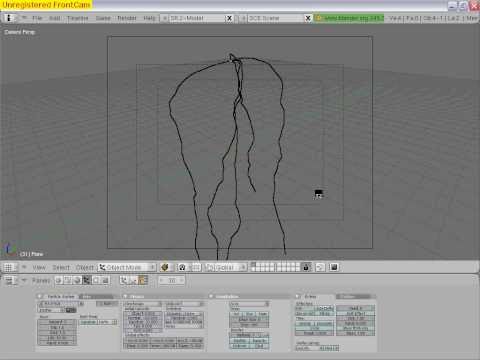Open the Help menu
This screenshot has width=480, height=360.
[149, 18]
